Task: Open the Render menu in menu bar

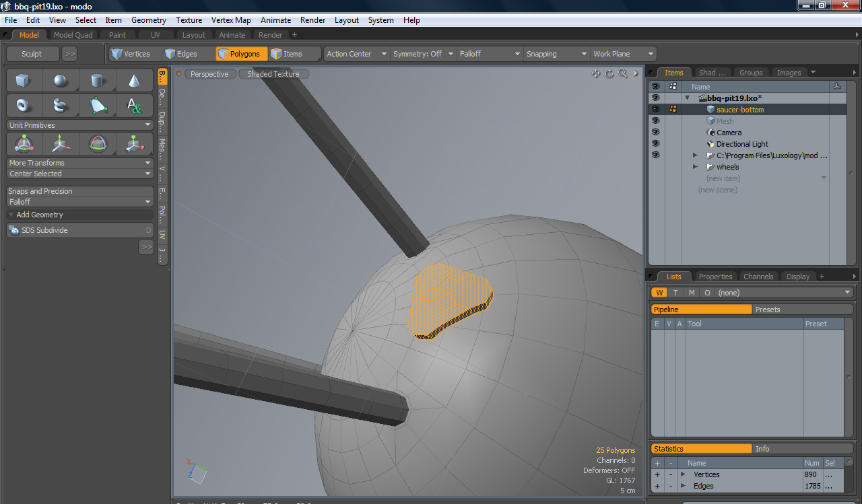Action: pos(312,20)
